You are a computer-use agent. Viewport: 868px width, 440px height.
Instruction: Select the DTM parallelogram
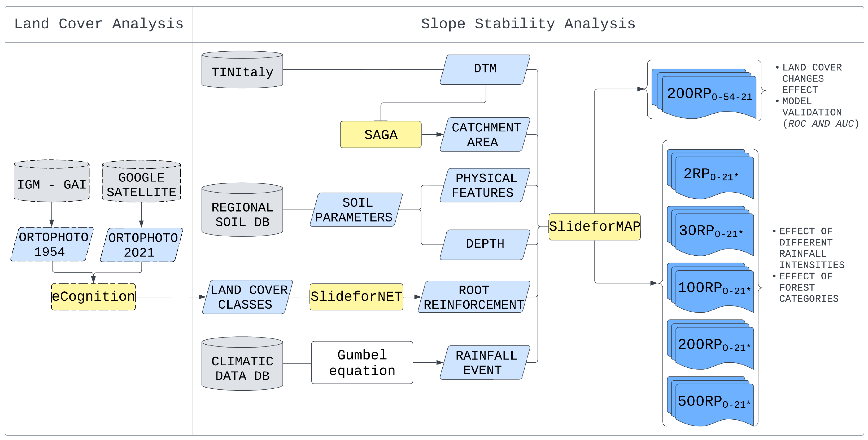(x=485, y=69)
